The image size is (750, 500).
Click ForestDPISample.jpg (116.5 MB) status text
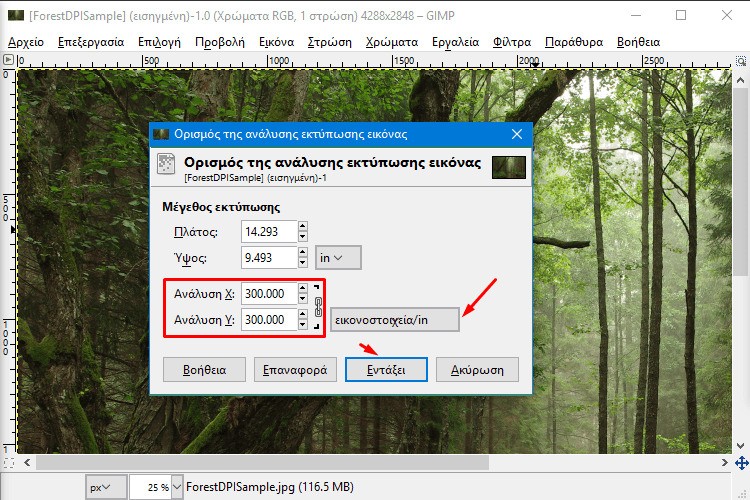click(270, 487)
